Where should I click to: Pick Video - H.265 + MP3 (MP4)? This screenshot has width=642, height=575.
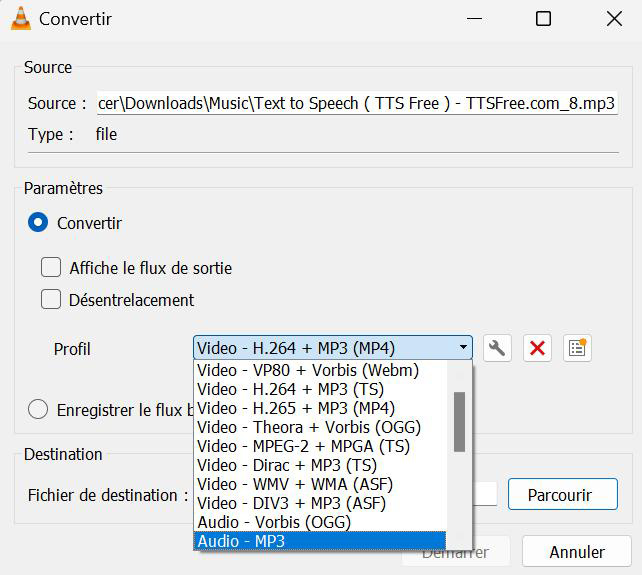(319, 408)
